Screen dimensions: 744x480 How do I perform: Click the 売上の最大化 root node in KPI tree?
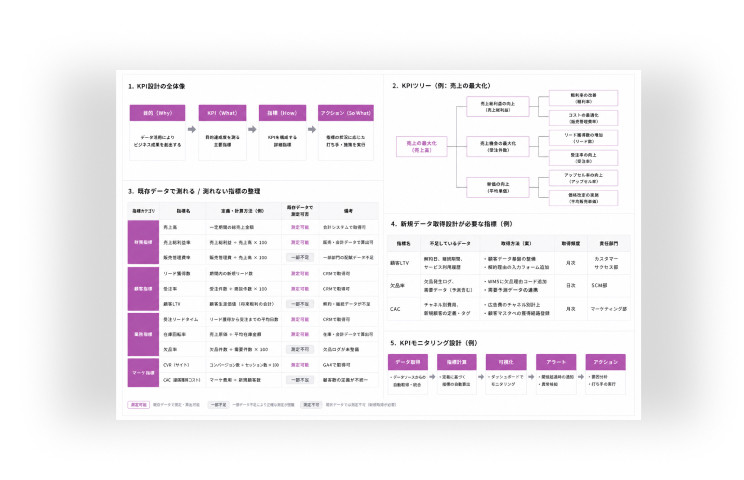tap(422, 146)
